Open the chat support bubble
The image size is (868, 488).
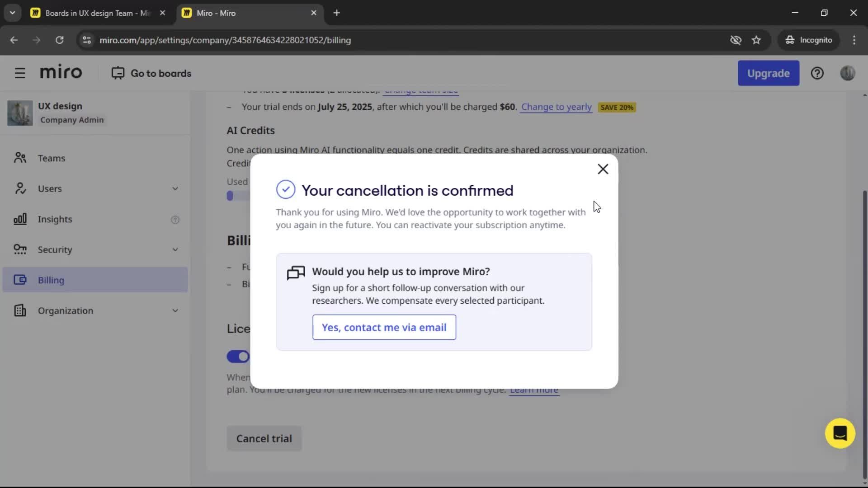click(840, 433)
